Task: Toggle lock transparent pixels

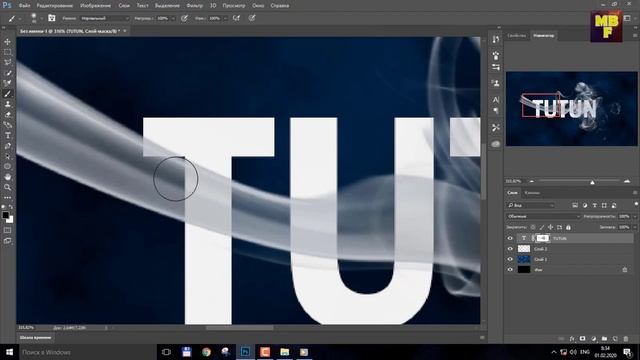Action: pos(533,227)
